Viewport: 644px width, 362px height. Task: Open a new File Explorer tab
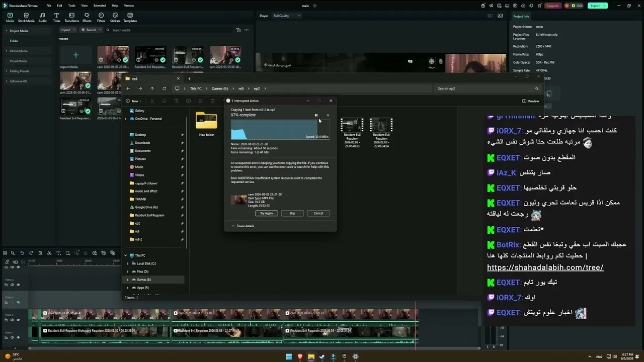click(189, 78)
